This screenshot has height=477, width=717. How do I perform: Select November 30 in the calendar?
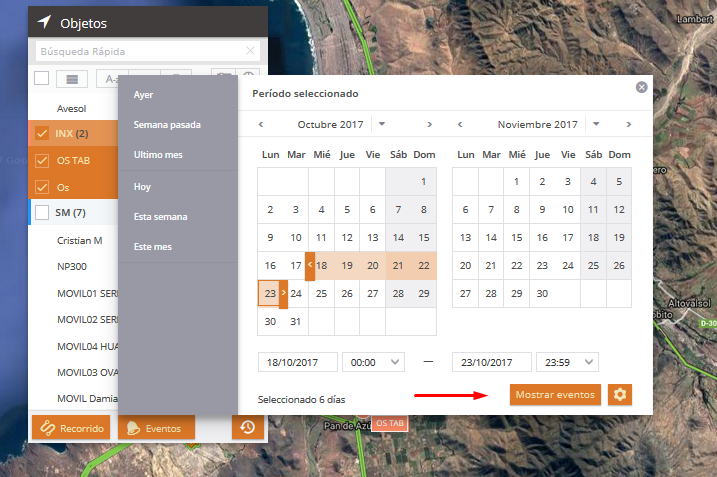point(542,294)
